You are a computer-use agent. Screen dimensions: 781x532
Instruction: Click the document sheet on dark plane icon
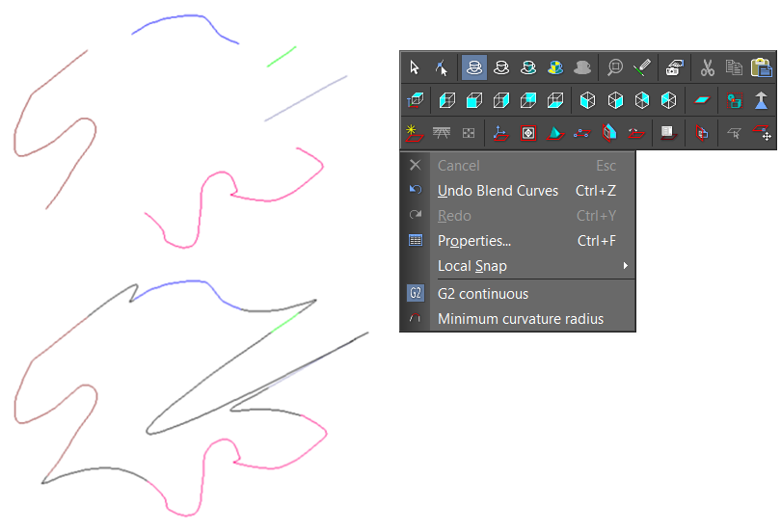point(668,133)
